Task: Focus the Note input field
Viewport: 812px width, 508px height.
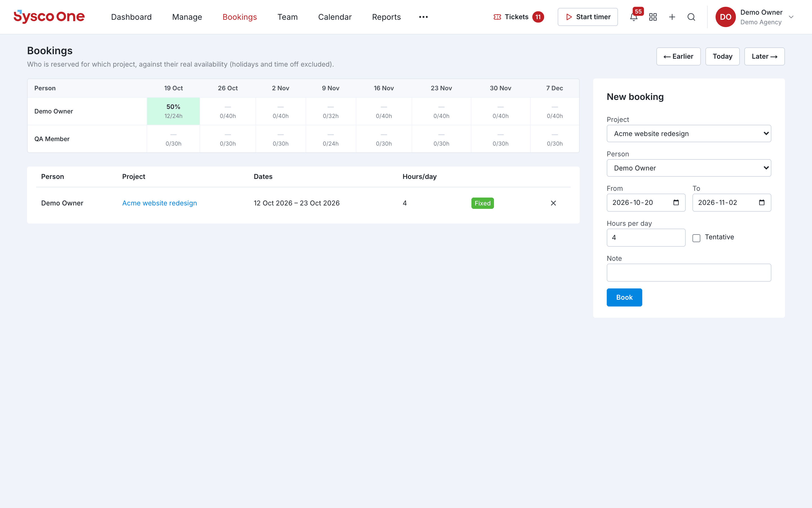Action: tap(689, 272)
